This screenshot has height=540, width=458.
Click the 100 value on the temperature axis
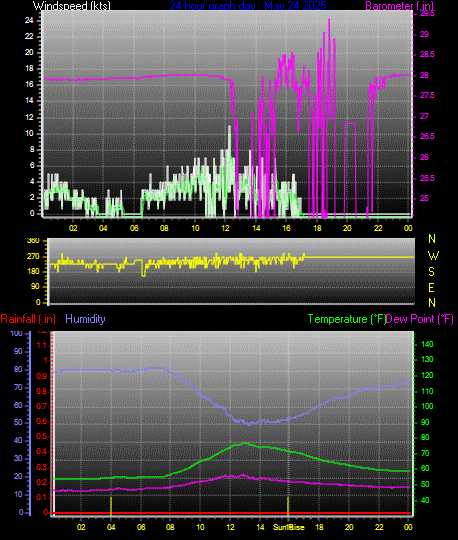(x=427, y=406)
